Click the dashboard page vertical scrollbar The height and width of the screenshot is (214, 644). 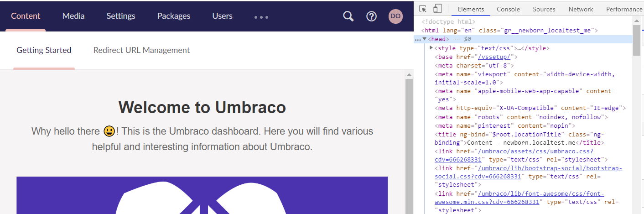[x=409, y=142]
